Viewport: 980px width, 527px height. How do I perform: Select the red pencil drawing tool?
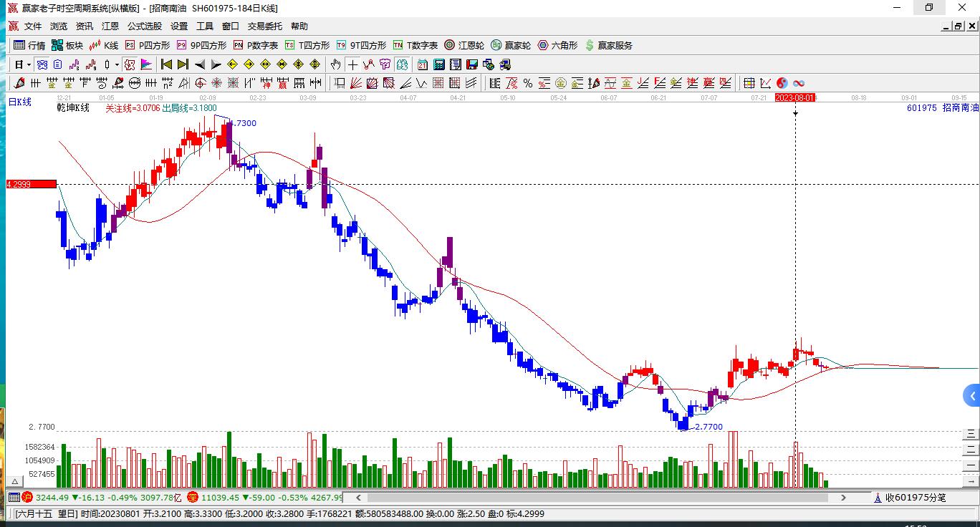tap(19, 83)
